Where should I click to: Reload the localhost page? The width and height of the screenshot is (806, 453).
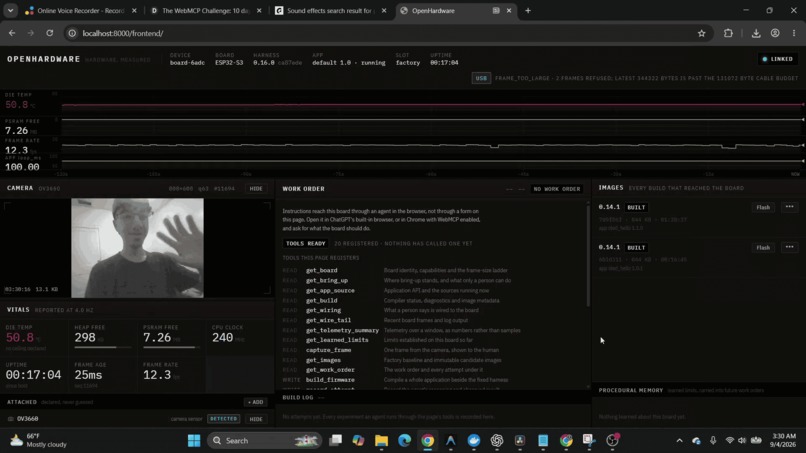49,33
